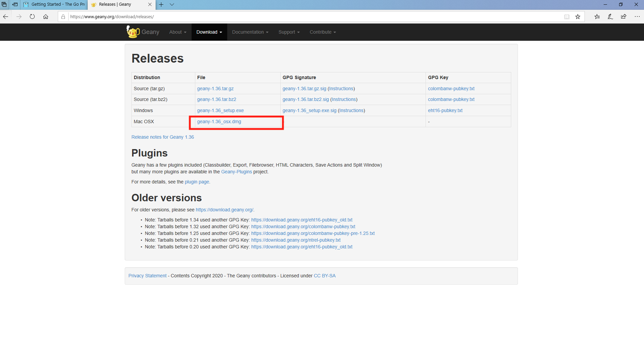Screen dimensions: 644x347
Task: Reload the page with the refresh icon
Action: (x=32, y=16)
